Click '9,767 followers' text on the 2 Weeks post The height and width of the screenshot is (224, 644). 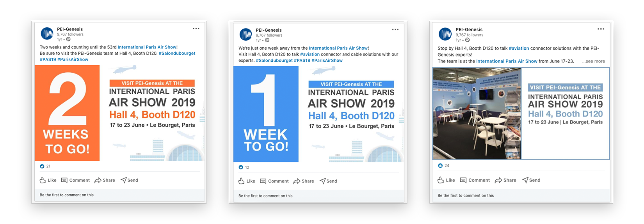coord(70,34)
